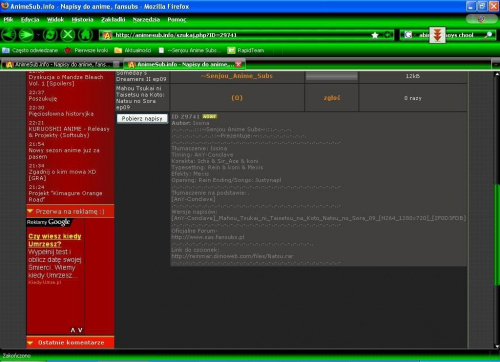Open Pięciosłowna historyjka forum topic

click(x=61, y=114)
